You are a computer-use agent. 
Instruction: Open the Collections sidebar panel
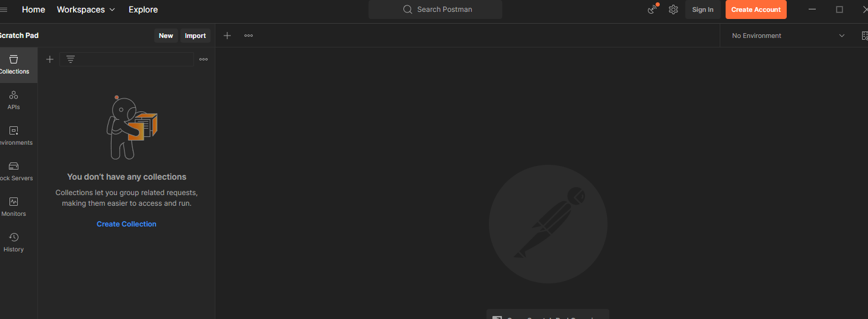click(x=14, y=65)
